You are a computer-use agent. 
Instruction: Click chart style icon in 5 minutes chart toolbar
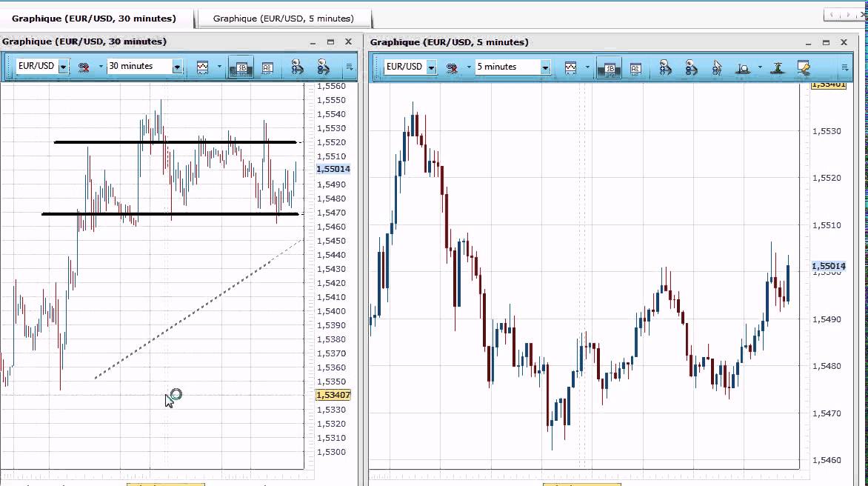[x=571, y=67]
